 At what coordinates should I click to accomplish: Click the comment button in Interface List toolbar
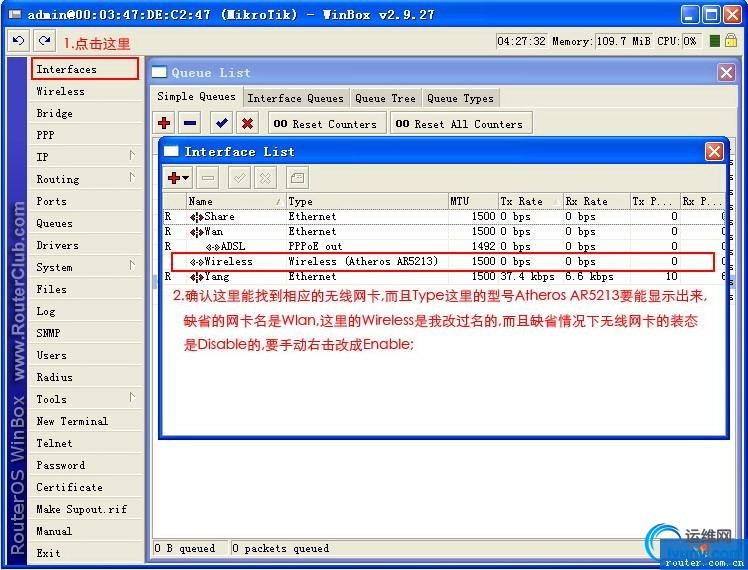pyautogui.click(x=297, y=178)
